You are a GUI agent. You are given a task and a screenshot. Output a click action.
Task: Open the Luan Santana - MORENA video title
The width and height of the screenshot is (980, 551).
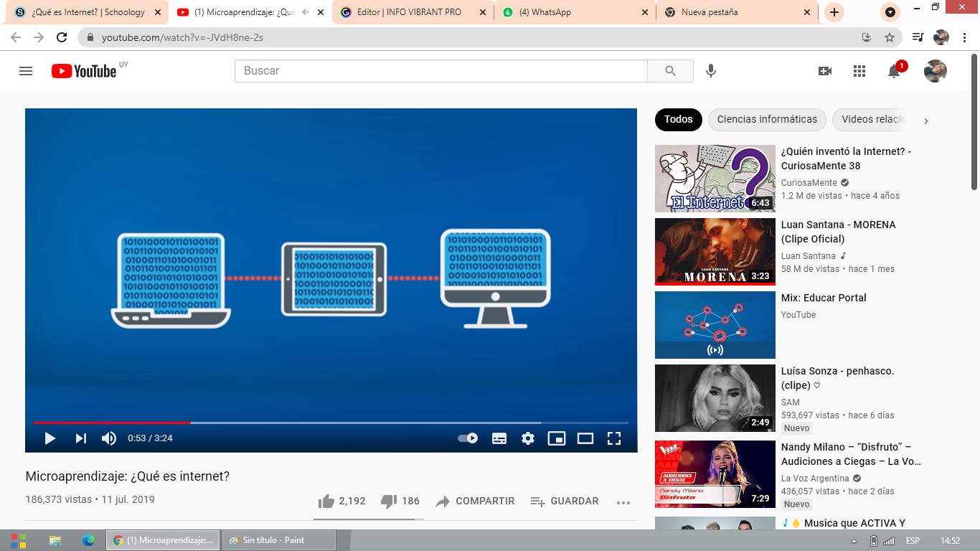coord(838,232)
